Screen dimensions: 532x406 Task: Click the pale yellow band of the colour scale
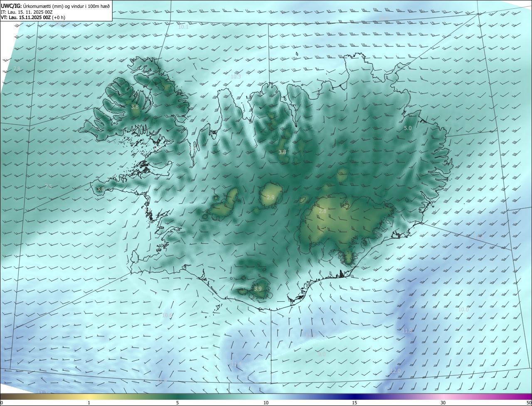pyautogui.click(x=89, y=396)
